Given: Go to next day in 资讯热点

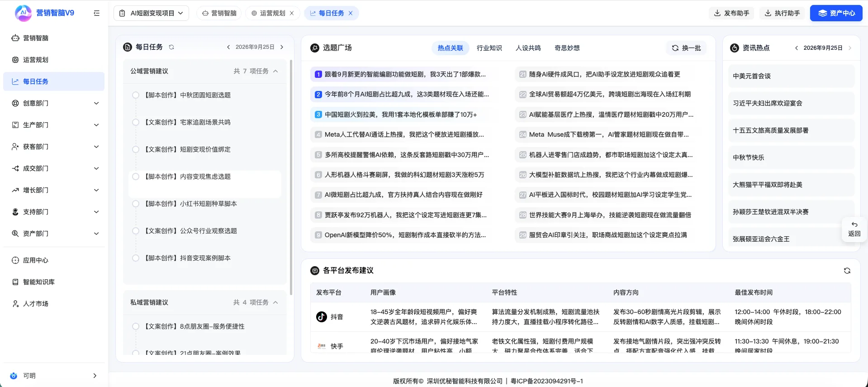Looking at the screenshot, I should (x=850, y=48).
